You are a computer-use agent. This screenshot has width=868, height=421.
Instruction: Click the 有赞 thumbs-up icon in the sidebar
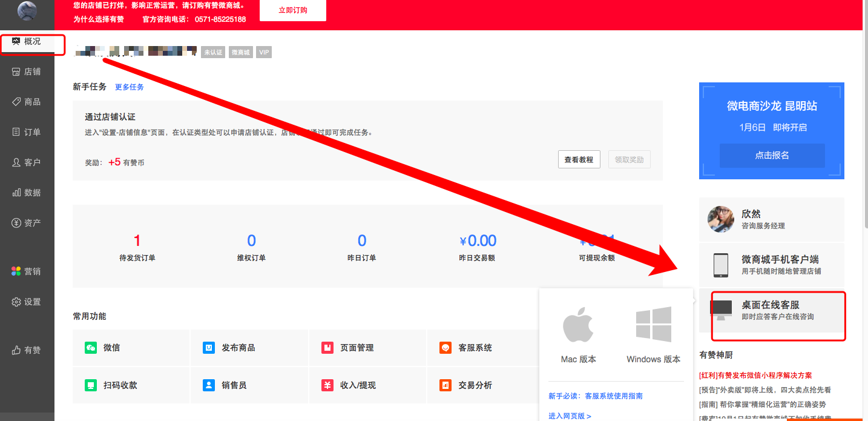[16, 350]
